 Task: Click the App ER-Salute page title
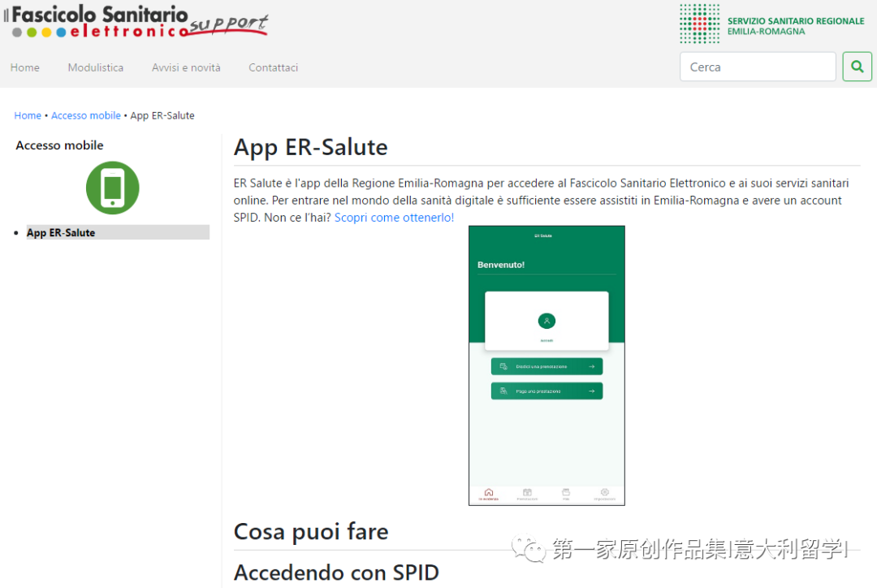(x=310, y=148)
